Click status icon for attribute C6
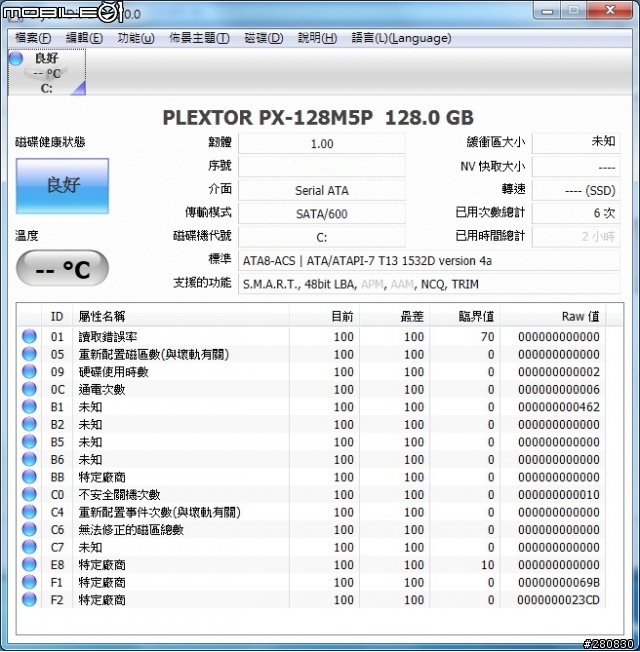This screenshot has width=640, height=652. pos(29,529)
